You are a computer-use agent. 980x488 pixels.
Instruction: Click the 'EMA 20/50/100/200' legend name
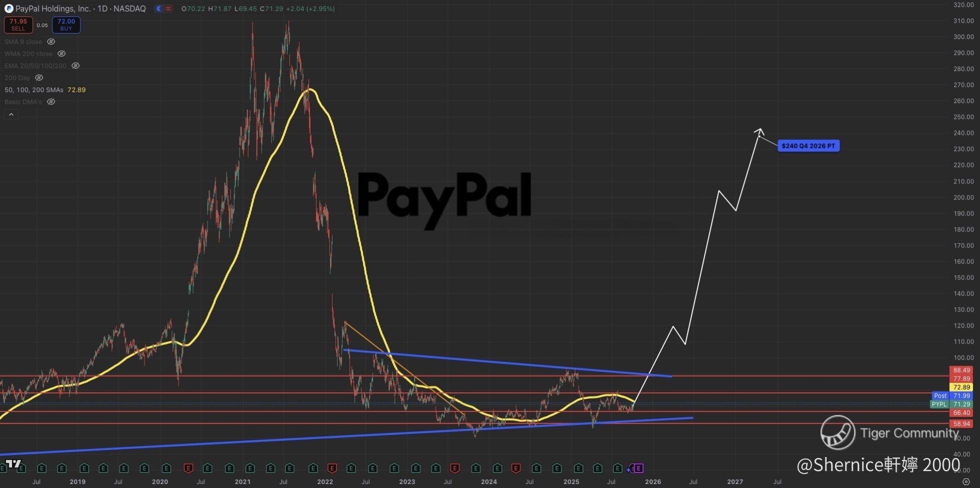tap(35, 65)
